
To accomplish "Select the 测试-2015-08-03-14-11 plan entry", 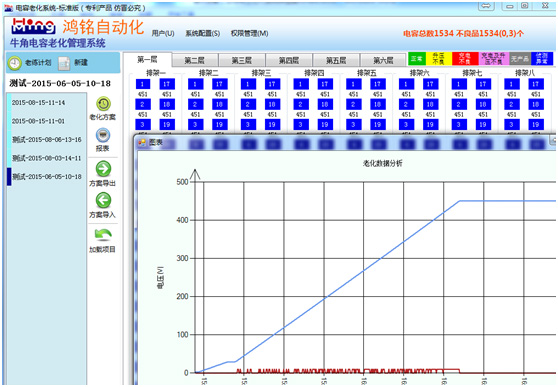I will pos(47,158).
